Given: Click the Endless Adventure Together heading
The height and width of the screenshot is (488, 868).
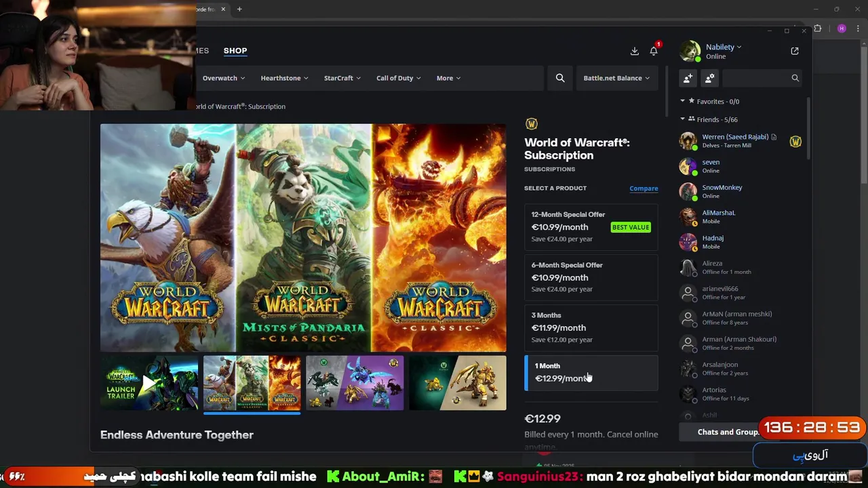Looking at the screenshot, I should (x=177, y=435).
